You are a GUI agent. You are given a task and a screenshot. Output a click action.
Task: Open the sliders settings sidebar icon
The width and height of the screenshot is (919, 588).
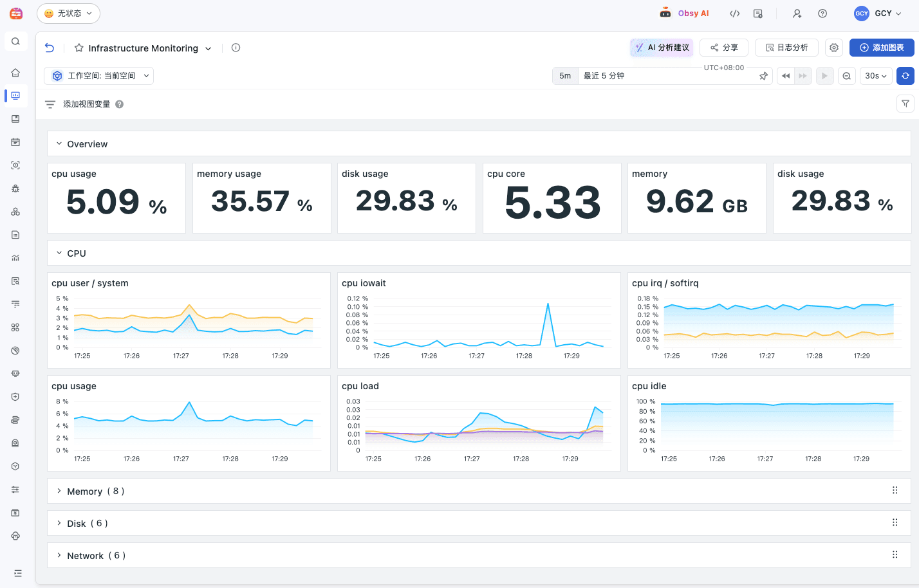pos(15,490)
